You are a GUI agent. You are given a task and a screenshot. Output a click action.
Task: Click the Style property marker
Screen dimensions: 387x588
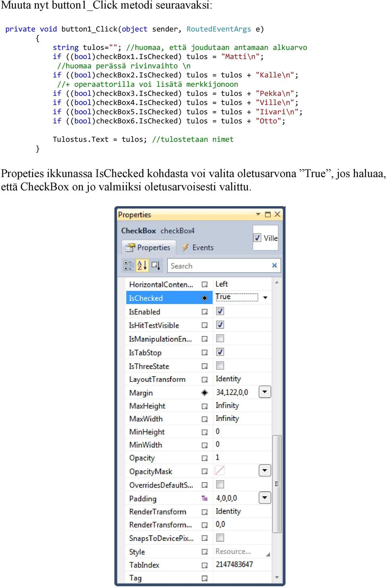point(204,552)
